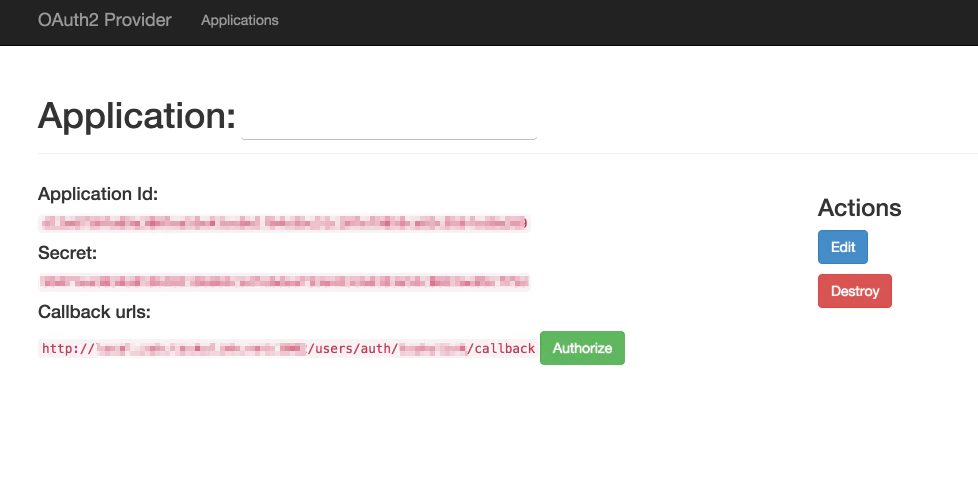Screen dimensions: 978x481
Task: Open the OAuth2 Provider home link
Action: tap(104, 20)
